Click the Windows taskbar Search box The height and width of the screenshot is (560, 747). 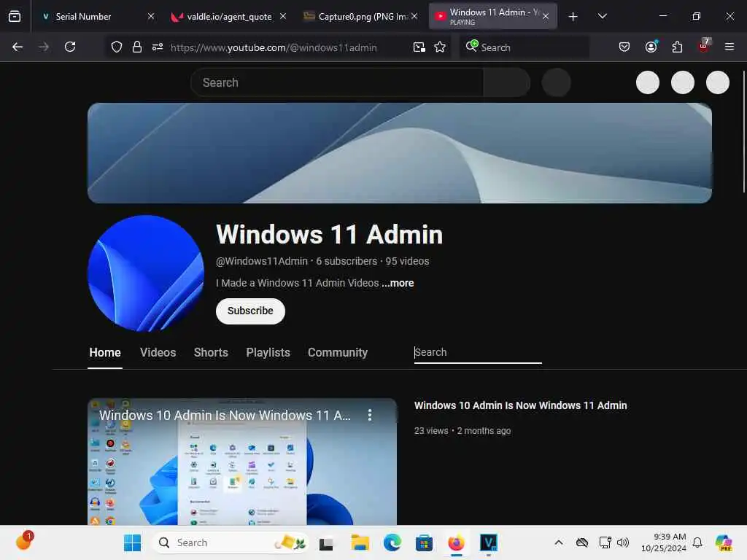pyautogui.click(x=231, y=542)
